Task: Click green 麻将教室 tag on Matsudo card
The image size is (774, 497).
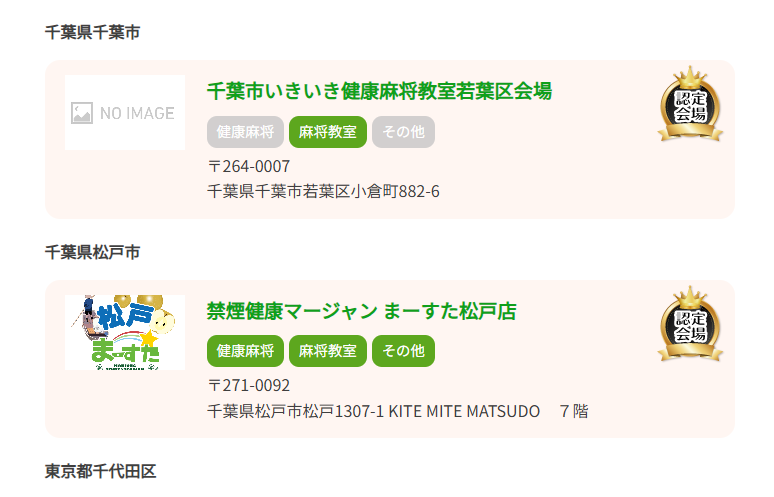Action: pyautogui.click(x=327, y=351)
